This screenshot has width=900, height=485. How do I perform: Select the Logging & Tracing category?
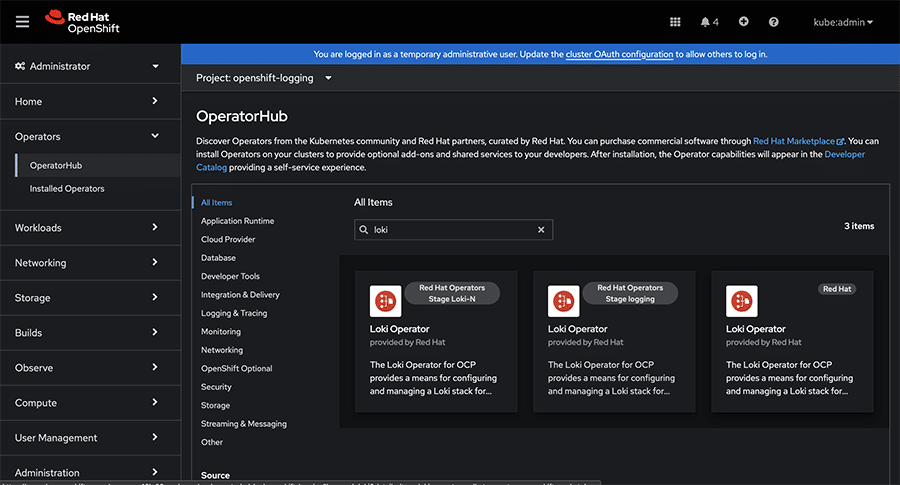tap(234, 313)
